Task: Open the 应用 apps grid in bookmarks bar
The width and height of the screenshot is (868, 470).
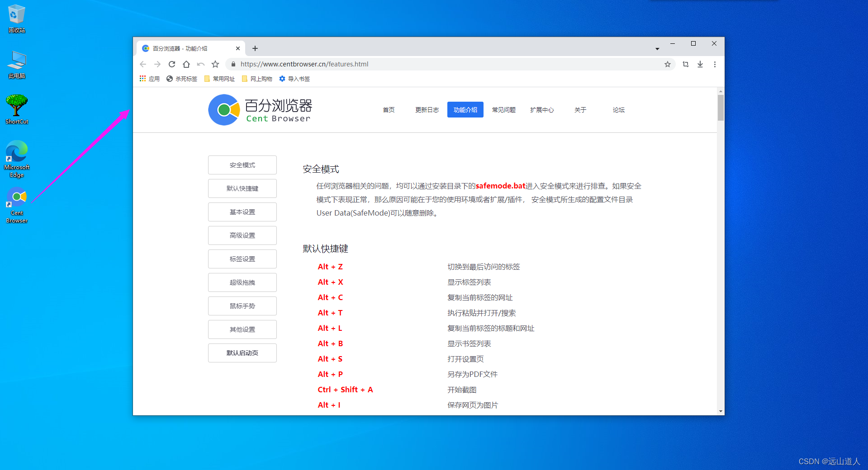Action: point(149,79)
